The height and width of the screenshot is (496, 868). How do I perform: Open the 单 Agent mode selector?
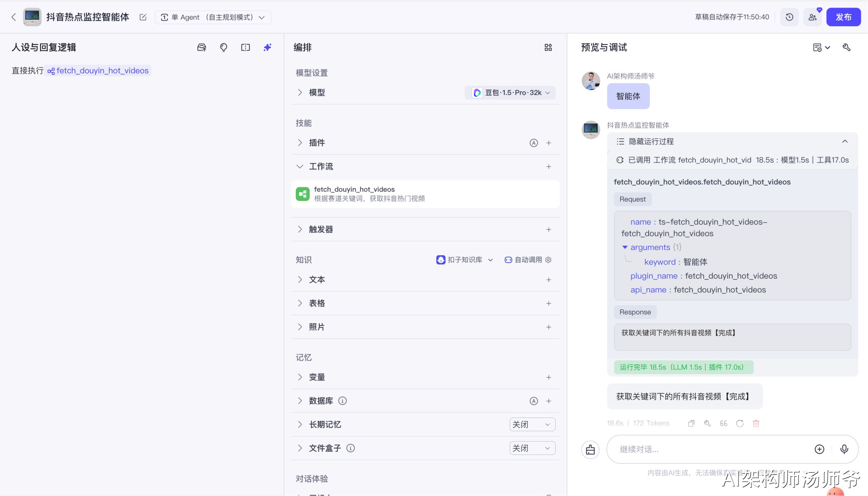tap(213, 17)
